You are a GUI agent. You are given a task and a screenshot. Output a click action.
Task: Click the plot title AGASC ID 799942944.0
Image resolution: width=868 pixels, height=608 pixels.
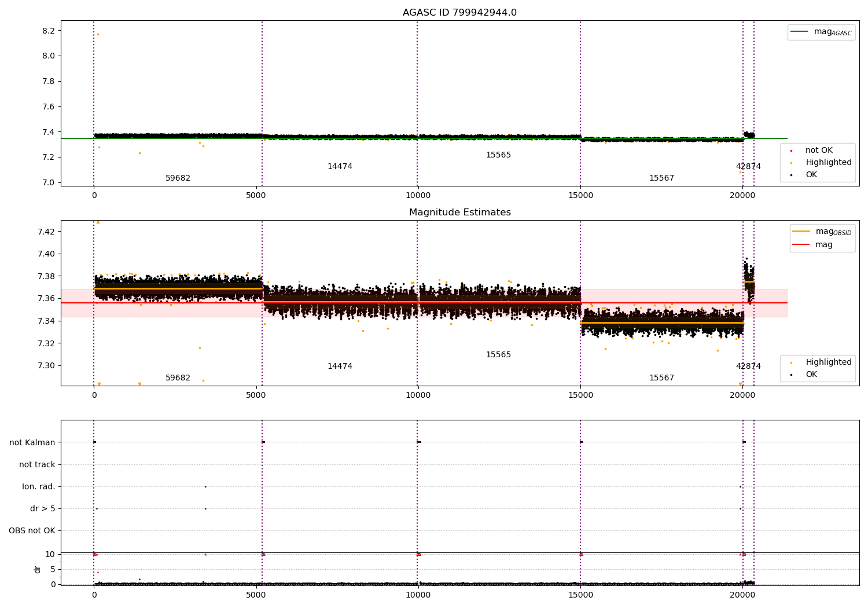coord(459,13)
